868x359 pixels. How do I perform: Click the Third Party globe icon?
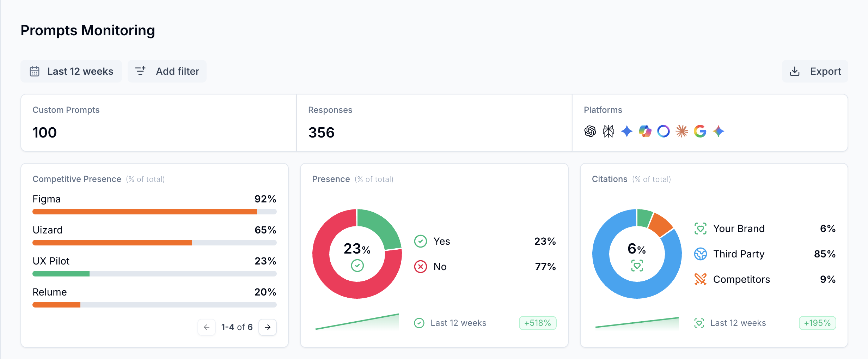pos(700,254)
